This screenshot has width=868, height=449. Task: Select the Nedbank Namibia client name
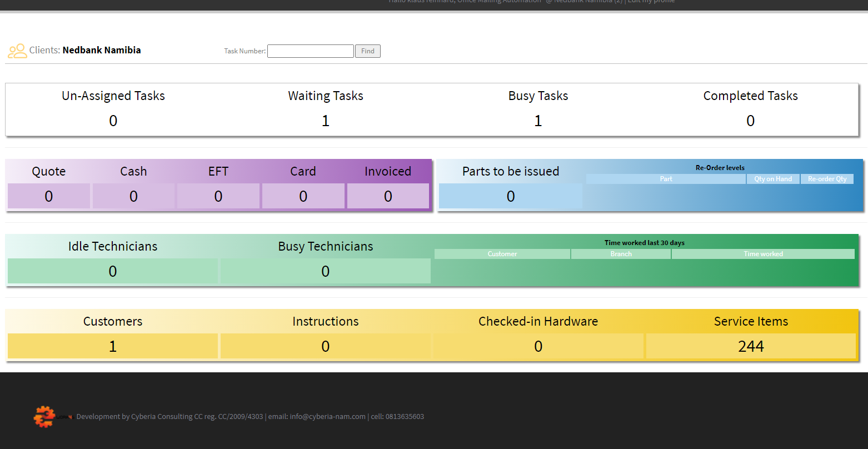[x=102, y=50]
